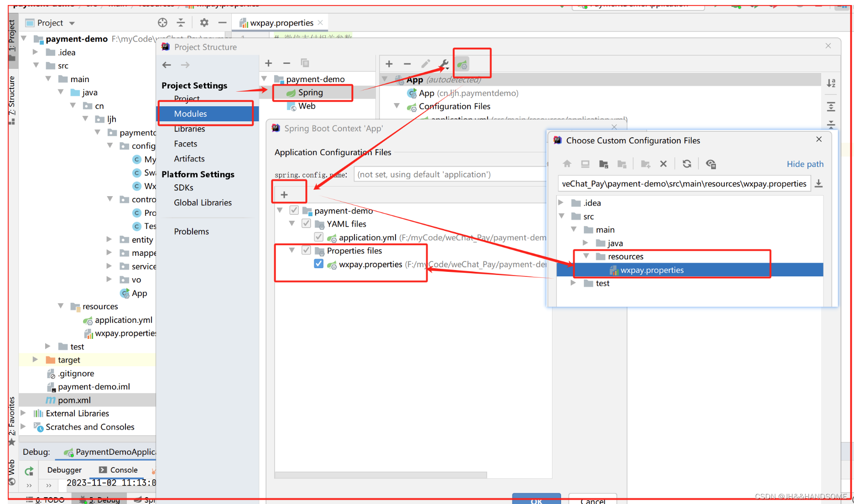Uncheck the wxpay.properties checkbox
The image size is (854, 504).
pos(319,264)
